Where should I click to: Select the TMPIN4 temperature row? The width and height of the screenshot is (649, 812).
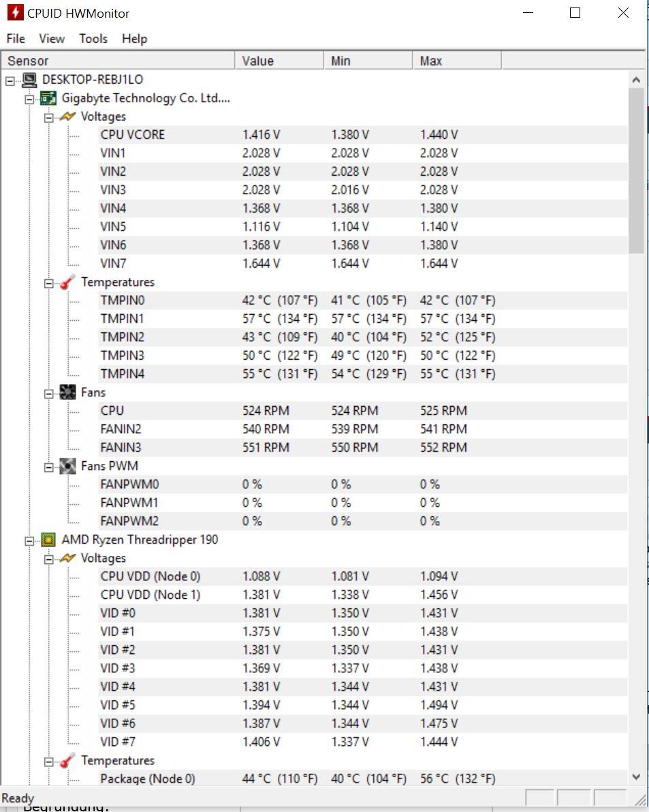click(363, 374)
